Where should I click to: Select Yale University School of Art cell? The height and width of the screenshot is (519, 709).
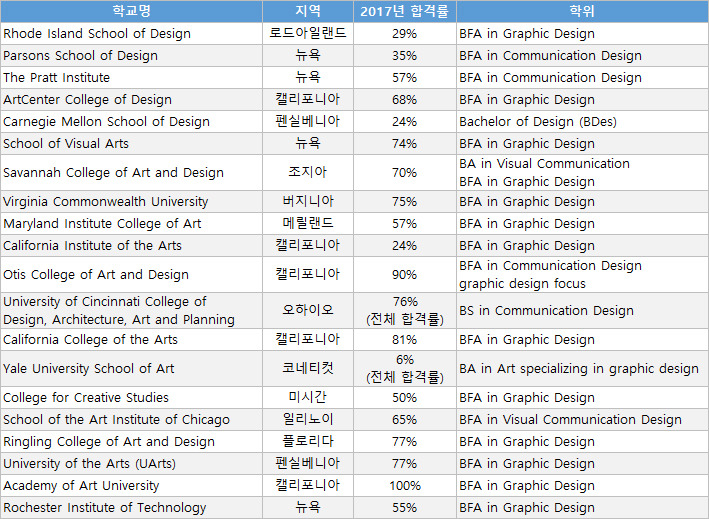coord(131,368)
